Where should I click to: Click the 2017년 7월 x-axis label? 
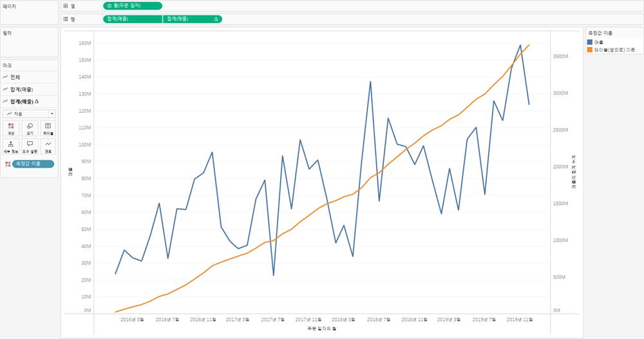pos(273,320)
